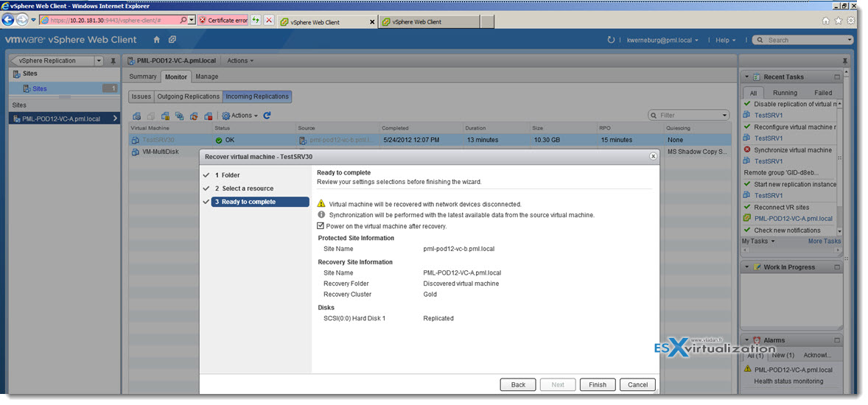Image resolution: width=868 pixels, height=405 pixels.
Task: Show New (1) alarms tab
Action: [783, 355]
